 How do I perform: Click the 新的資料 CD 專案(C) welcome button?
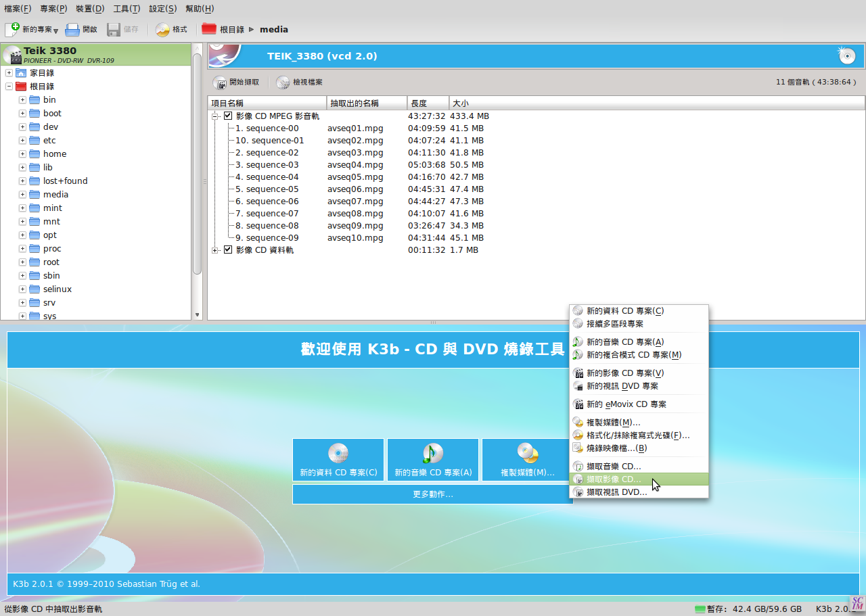338,460
